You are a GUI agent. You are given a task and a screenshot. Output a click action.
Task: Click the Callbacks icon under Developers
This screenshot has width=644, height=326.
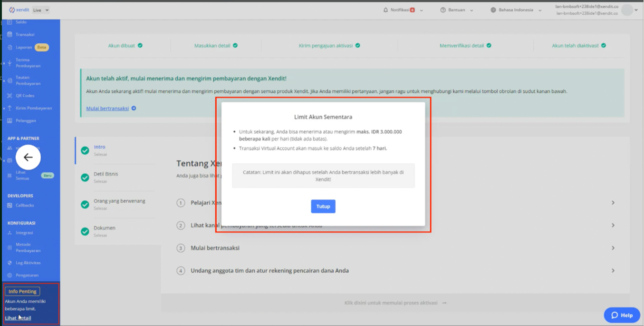(x=10, y=206)
